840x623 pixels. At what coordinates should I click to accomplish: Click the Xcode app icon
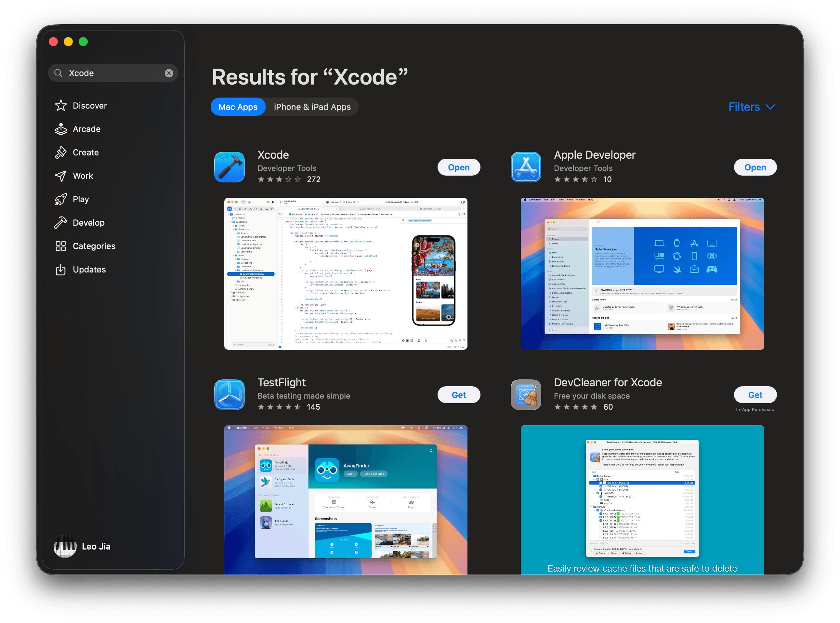tap(229, 167)
